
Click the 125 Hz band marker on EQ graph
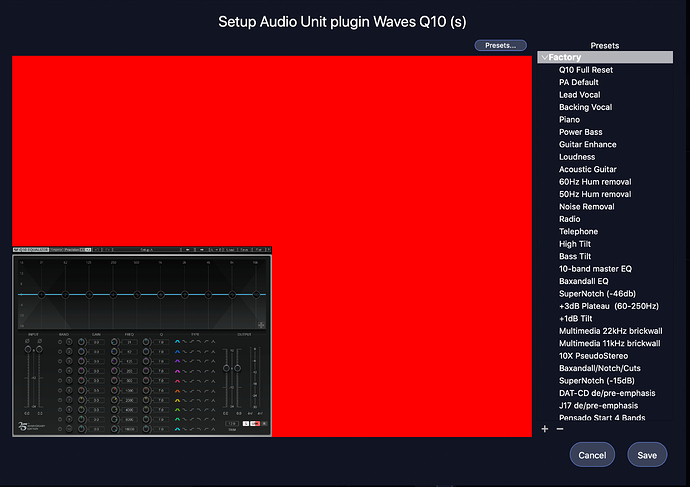click(x=89, y=295)
